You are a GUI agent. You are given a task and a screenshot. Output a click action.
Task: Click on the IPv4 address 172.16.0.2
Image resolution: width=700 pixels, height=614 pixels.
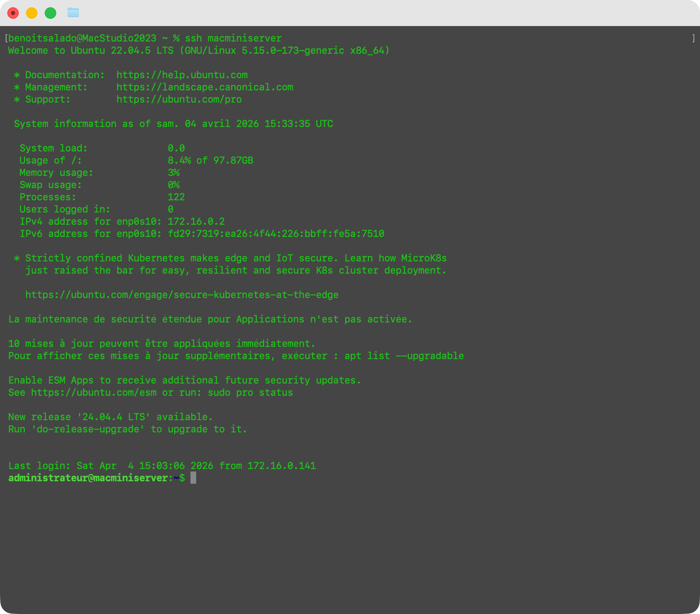[x=196, y=221]
